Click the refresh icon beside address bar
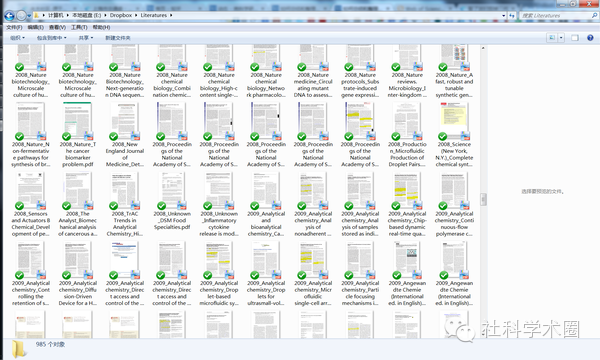The height and width of the screenshot is (360, 600). click(x=512, y=15)
